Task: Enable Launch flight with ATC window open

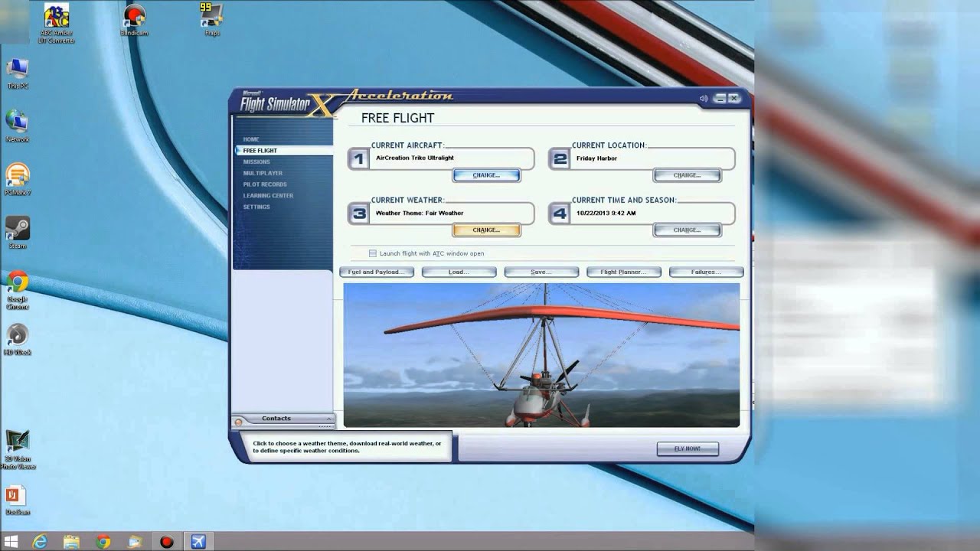Action: click(373, 253)
